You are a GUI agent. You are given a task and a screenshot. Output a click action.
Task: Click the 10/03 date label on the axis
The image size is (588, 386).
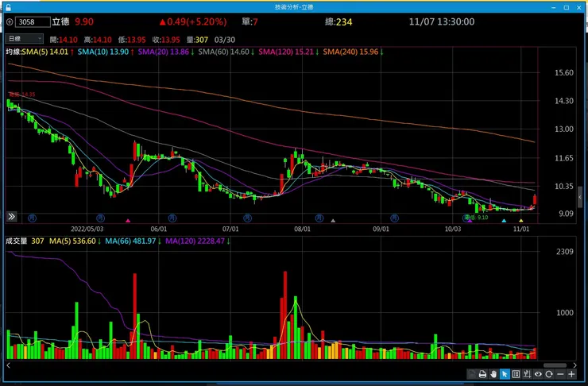click(453, 229)
